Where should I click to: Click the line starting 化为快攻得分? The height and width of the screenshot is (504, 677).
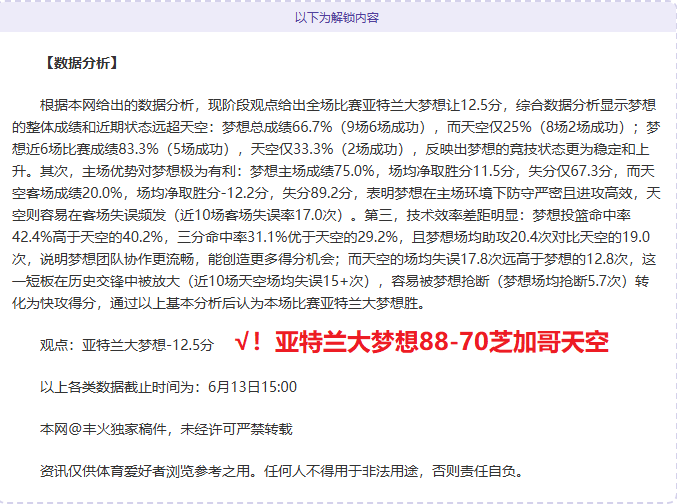(x=219, y=303)
